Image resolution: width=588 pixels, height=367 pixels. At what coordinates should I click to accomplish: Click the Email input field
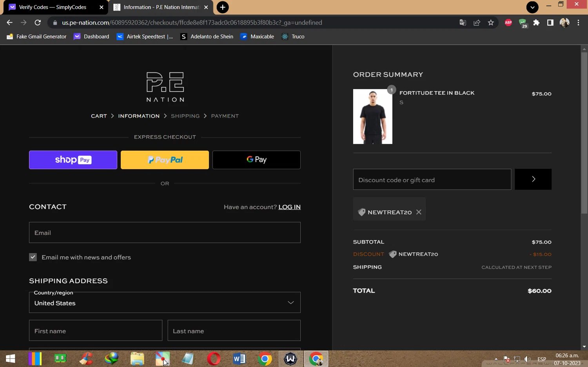point(165,233)
